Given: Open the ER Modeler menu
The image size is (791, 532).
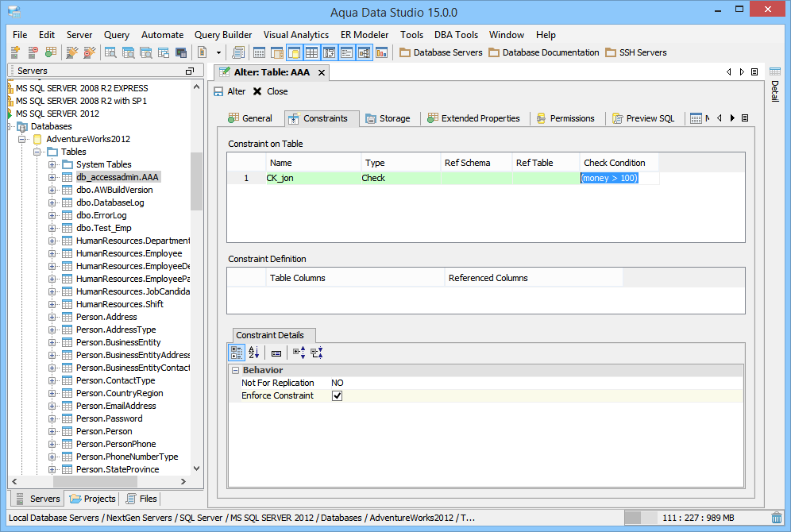Looking at the screenshot, I should 365,35.
